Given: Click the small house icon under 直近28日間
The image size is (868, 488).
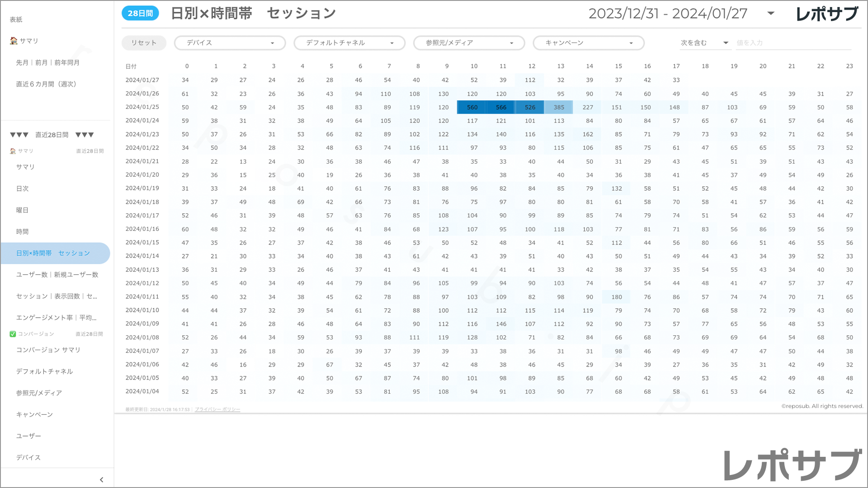Looking at the screenshot, I should tap(13, 151).
